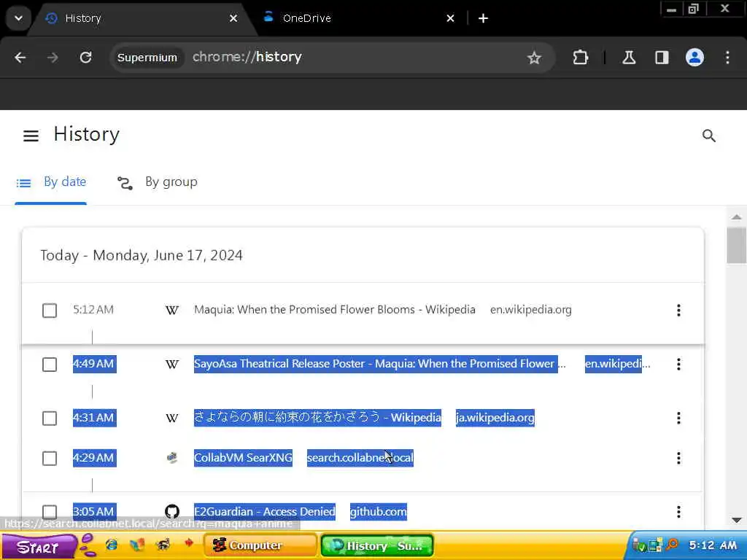Switch to By group view

pos(158,182)
